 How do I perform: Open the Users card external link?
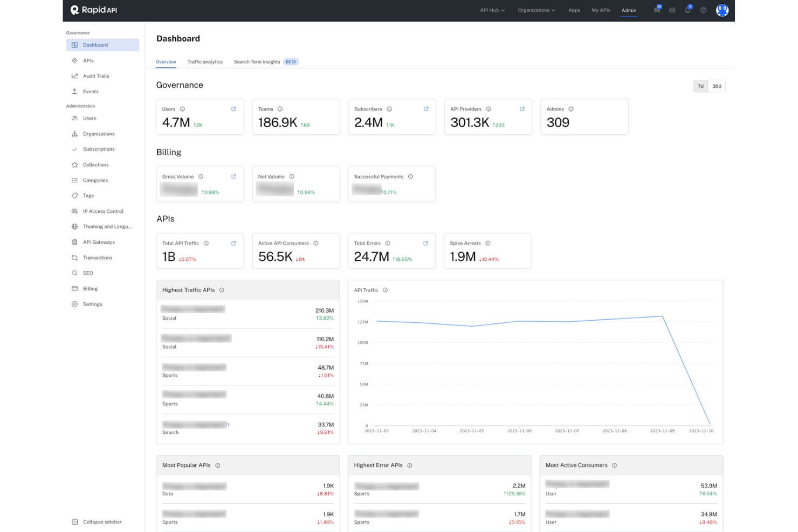tap(233, 108)
